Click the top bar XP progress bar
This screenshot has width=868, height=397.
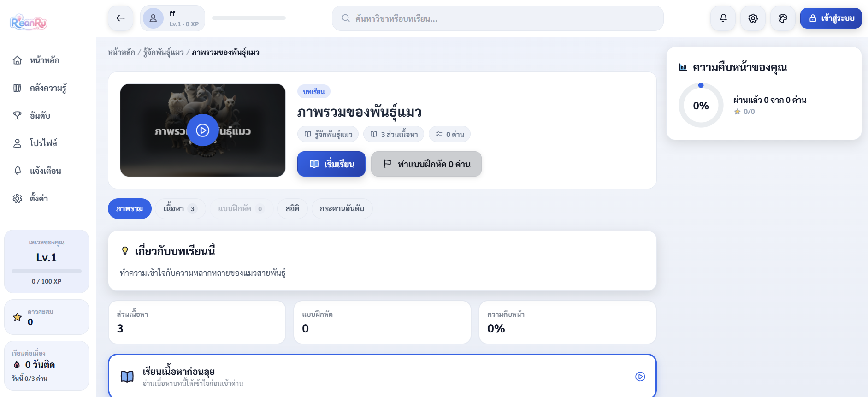(249, 18)
